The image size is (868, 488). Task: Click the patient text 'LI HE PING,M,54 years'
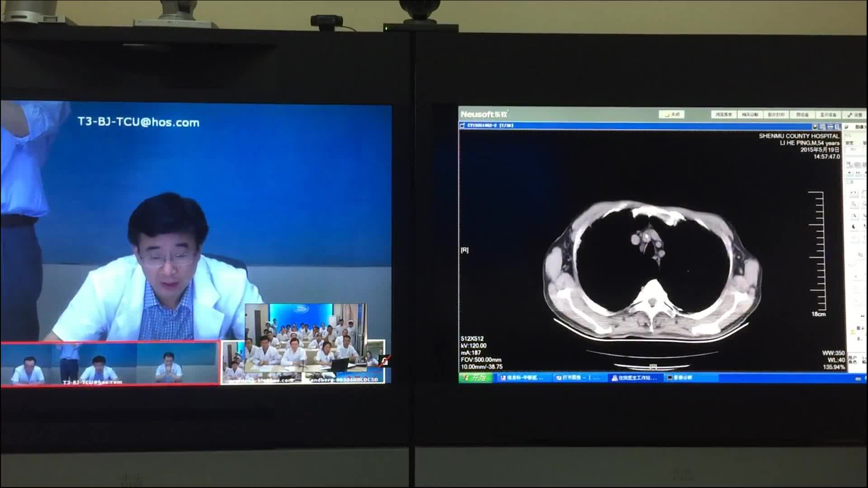click(810, 143)
